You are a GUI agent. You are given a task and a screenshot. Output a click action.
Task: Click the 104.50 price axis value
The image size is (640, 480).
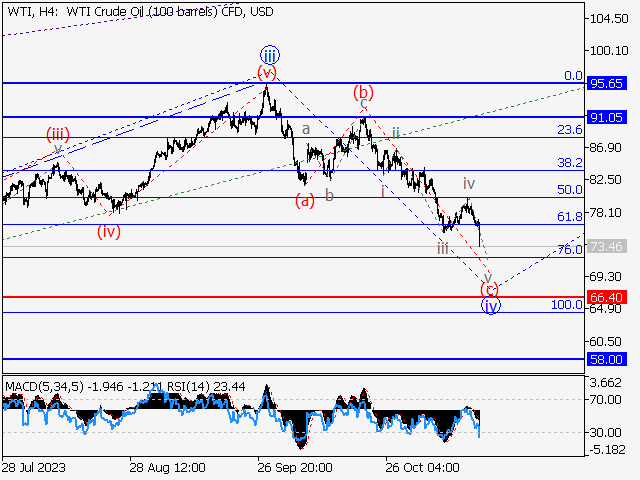(609, 18)
